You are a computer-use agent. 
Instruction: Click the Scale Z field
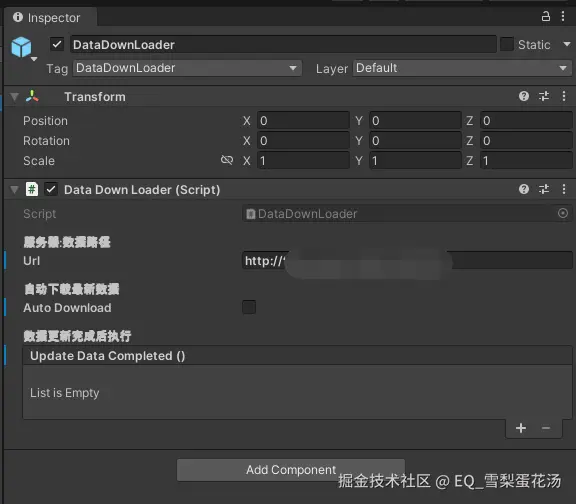526,161
